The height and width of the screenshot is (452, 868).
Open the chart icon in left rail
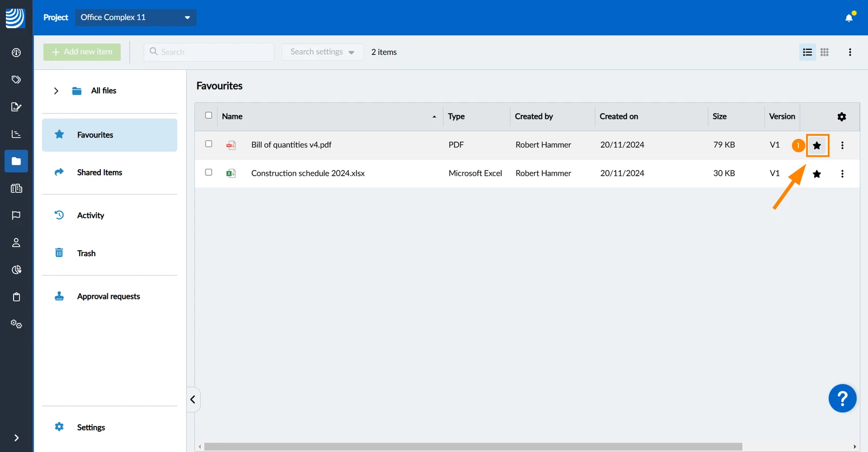[x=16, y=134]
